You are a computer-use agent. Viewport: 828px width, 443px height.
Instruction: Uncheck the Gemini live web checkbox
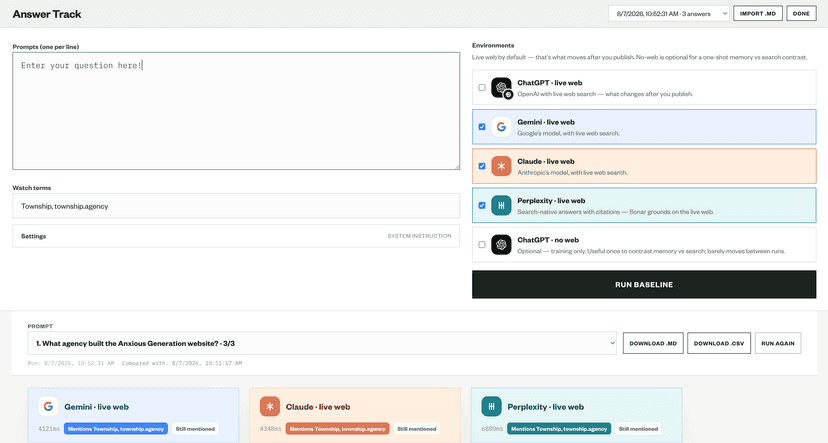click(482, 127)
